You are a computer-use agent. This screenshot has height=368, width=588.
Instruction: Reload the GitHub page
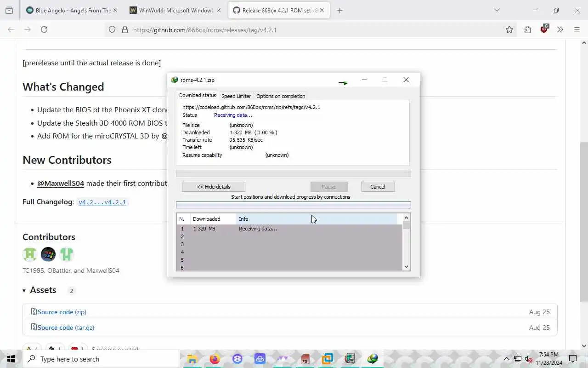[x=44, y=29]
